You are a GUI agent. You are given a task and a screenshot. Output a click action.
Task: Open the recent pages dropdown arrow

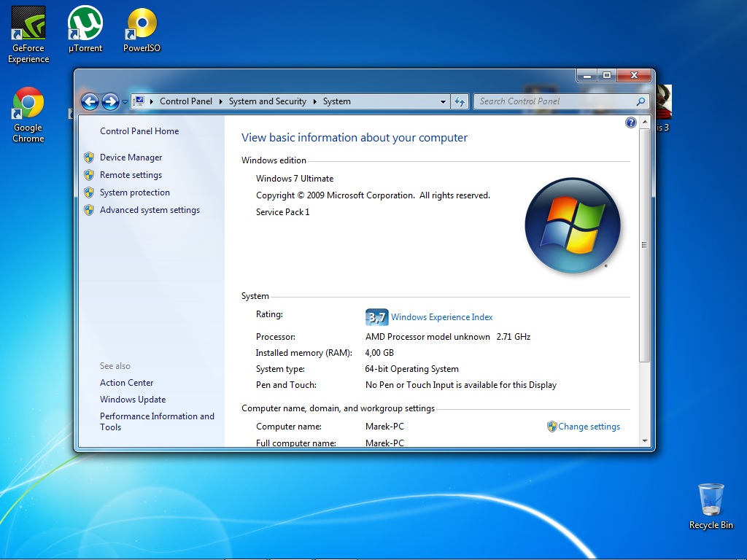pos(125,102)
